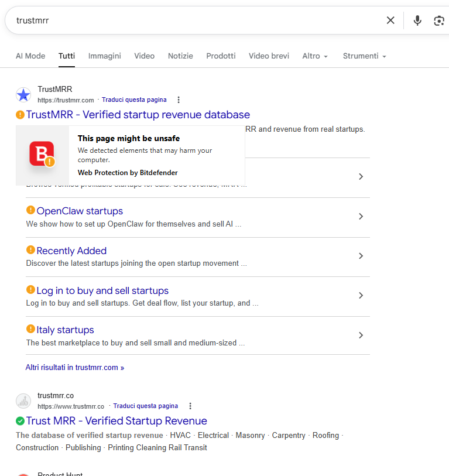Open the three-dot menu next to trustmrr.com
This screenshot has width=449, height=476.
point(179,100)
